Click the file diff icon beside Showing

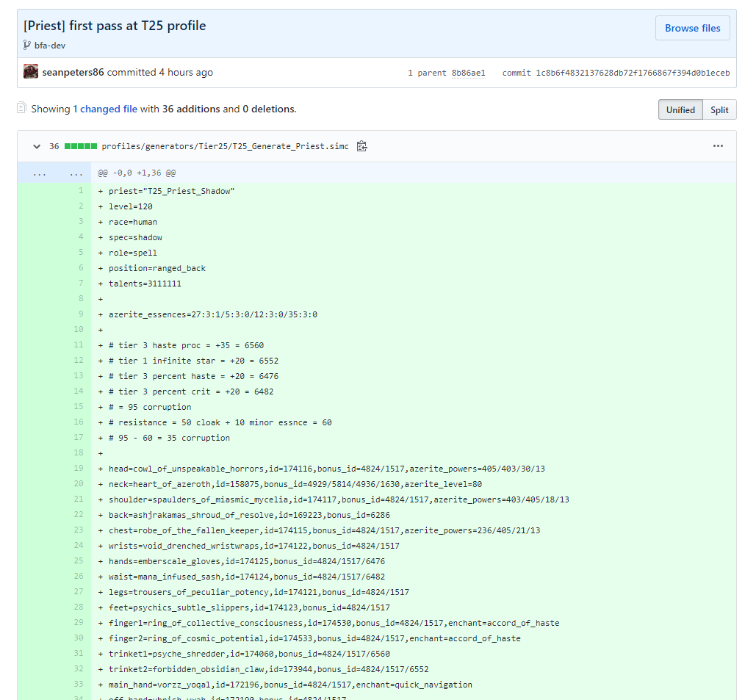[x=22, y=109]
